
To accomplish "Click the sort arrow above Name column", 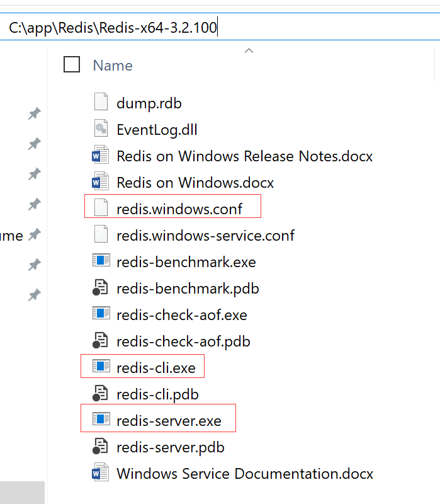I will pos(249,51).
